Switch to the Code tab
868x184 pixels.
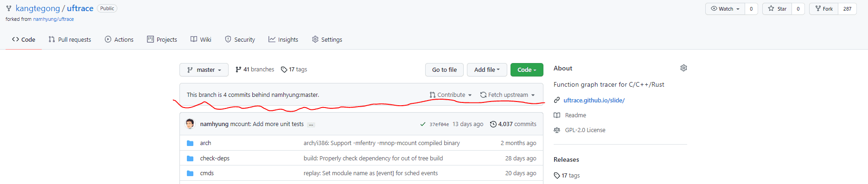24,39
